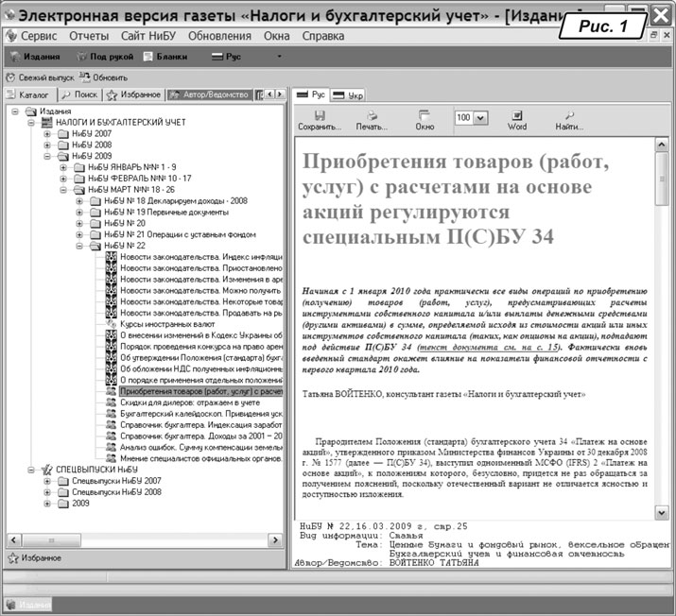The width and height of the screenshot is (676, 616).
Task: Export the article with the Word icon
Action: pyautogui.click(x=517, y=115)
